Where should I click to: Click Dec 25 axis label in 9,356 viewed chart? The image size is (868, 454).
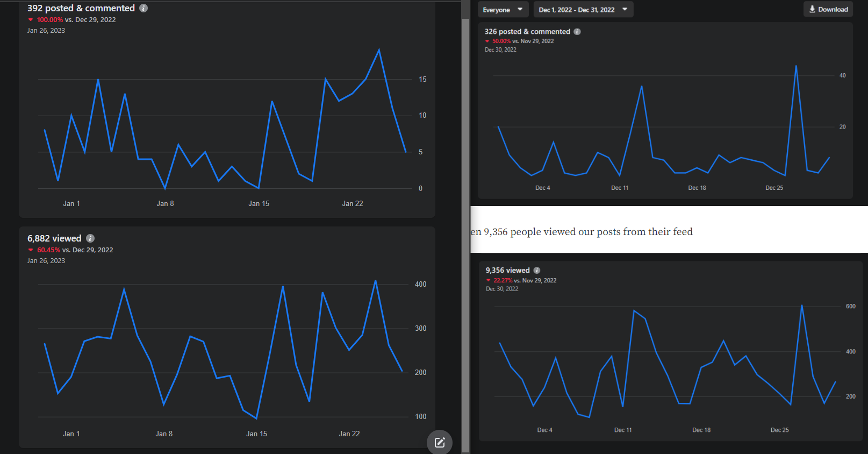click(780, 430)
